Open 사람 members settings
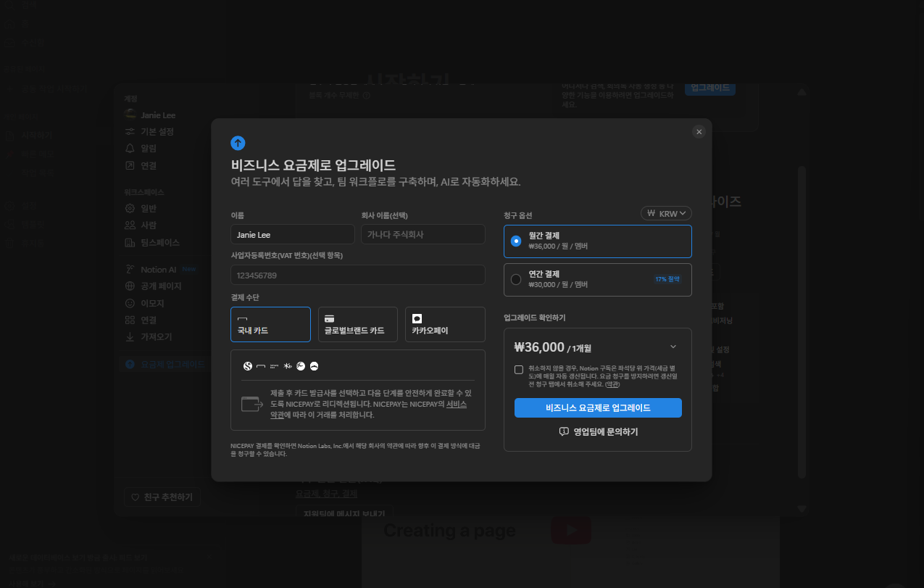 150,225
